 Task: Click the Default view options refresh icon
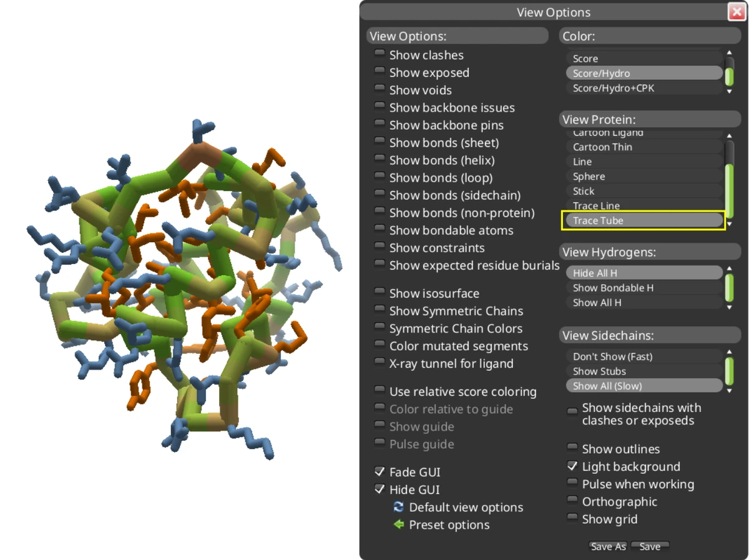coord(398,507)
